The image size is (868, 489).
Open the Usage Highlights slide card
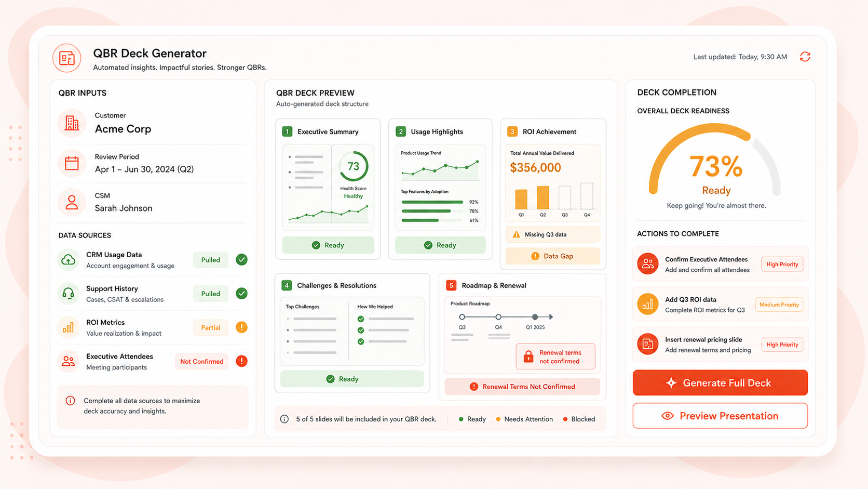point(440,189)
